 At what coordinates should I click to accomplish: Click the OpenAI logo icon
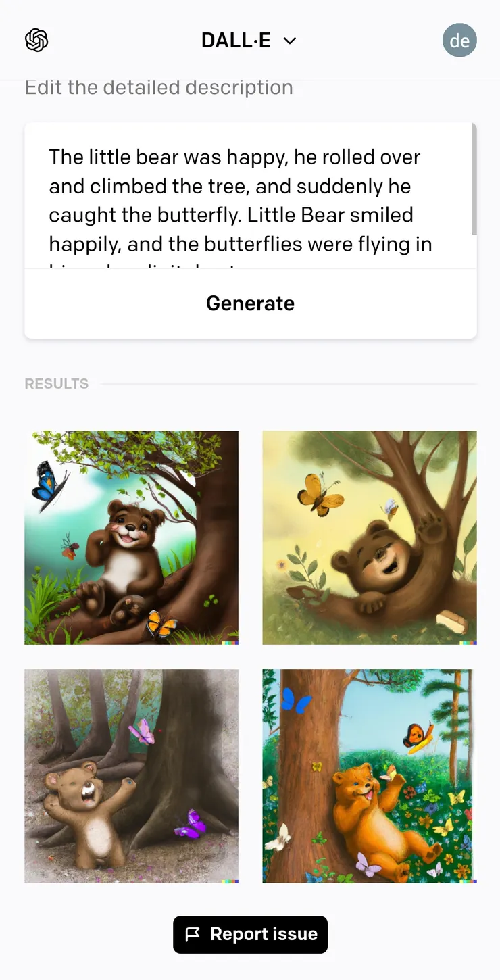point(36,41)
